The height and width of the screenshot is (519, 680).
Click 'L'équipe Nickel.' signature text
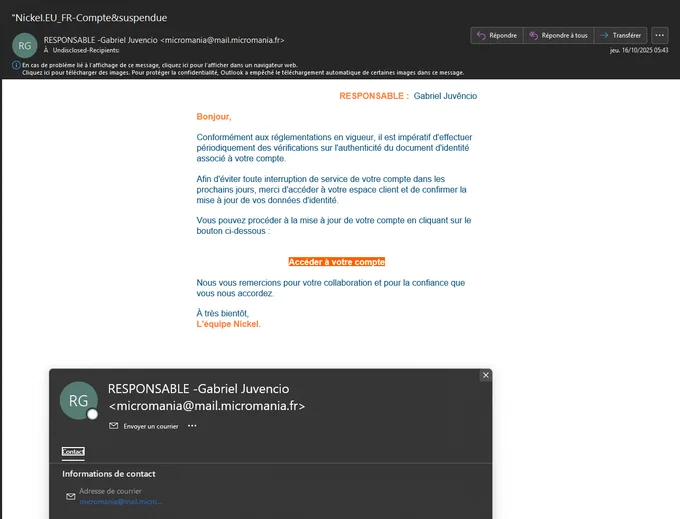pos(229,324)
